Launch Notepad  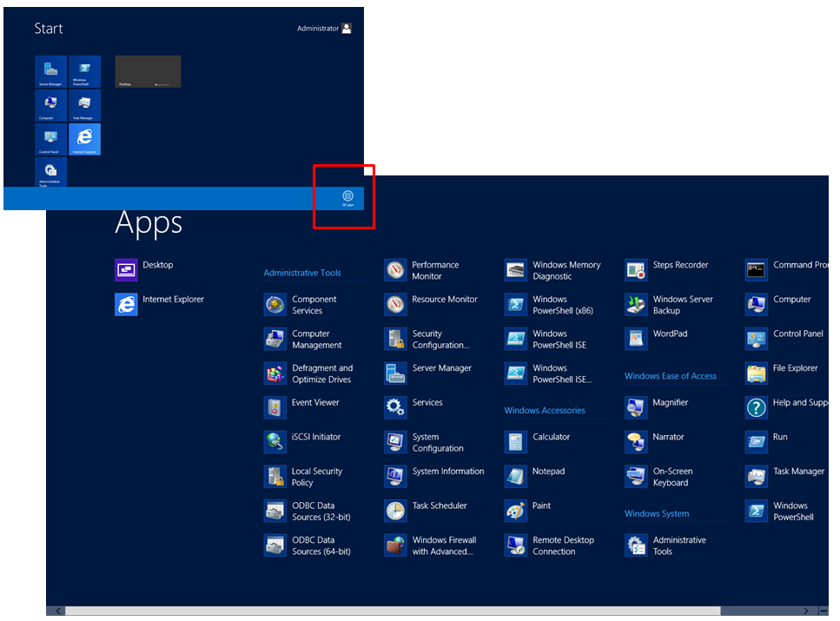coord(535,476)
